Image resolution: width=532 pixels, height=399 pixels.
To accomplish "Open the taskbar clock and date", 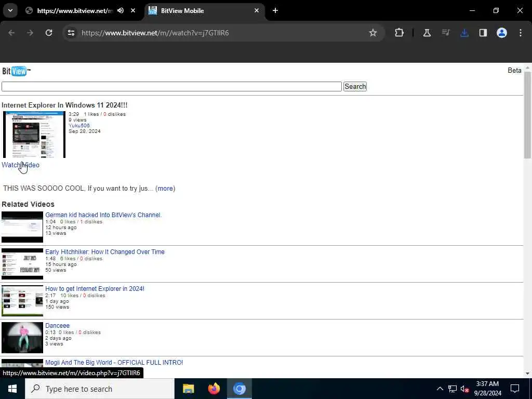I will click(x=487, y=389).
